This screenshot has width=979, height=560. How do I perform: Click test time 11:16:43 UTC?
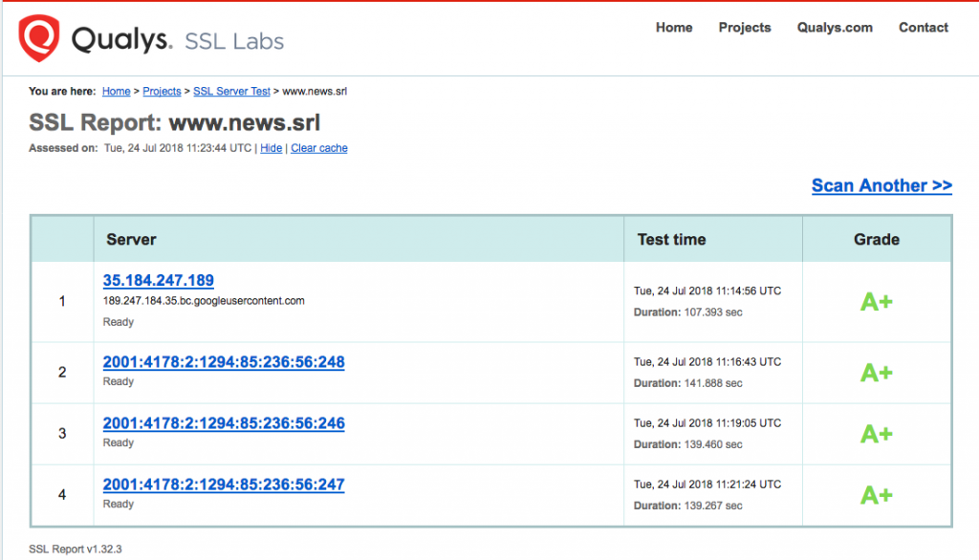point(707,362)
